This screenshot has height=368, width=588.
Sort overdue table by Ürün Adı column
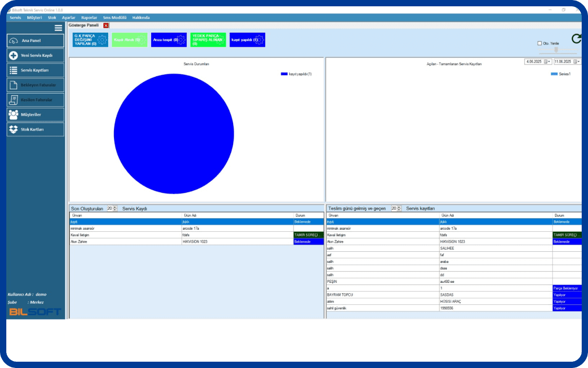coord(496,216)
